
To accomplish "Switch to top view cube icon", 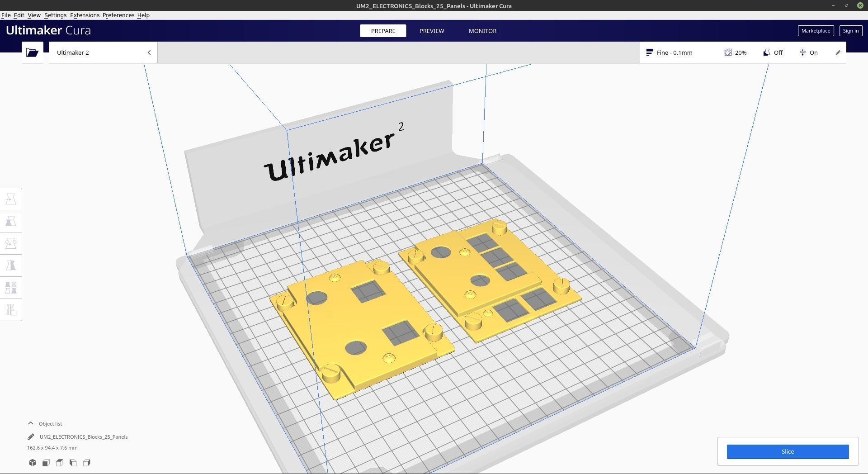I will point(60,463).
